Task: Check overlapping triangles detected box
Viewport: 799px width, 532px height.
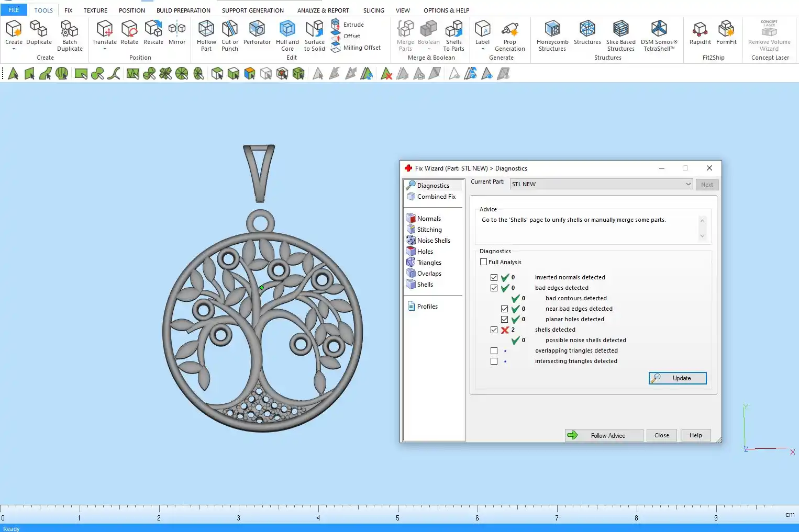Action: click(494, 351)
